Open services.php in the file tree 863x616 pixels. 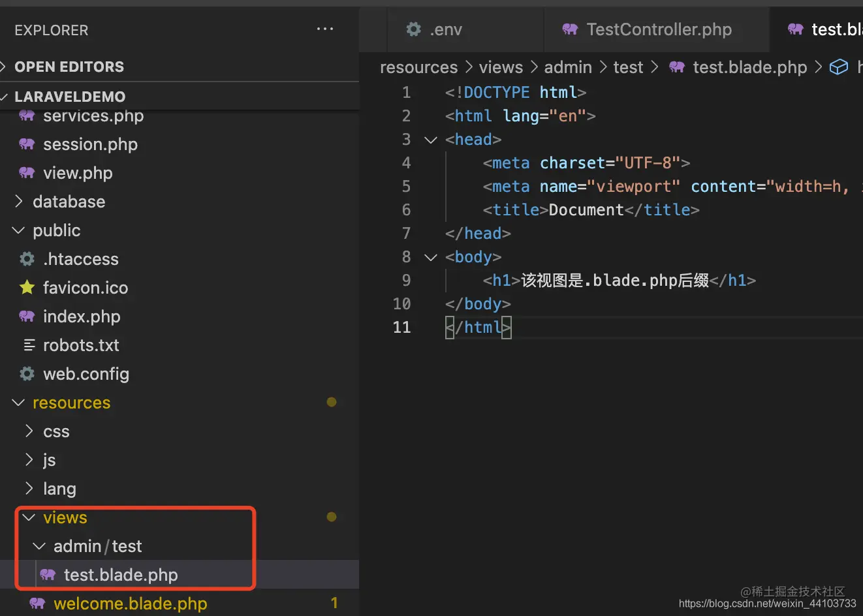(x=93, y=116)
